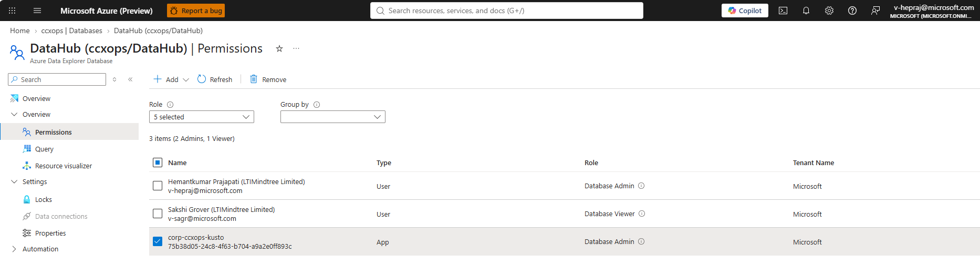Open account menu v-hepraj@microsoft.com
980x264 pixels.
(x=933, y=11)
